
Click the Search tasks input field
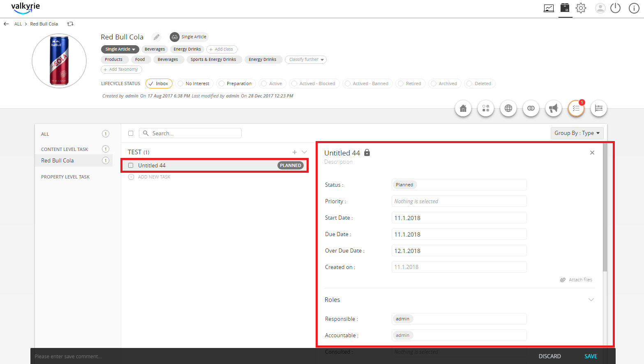(190, 133)
